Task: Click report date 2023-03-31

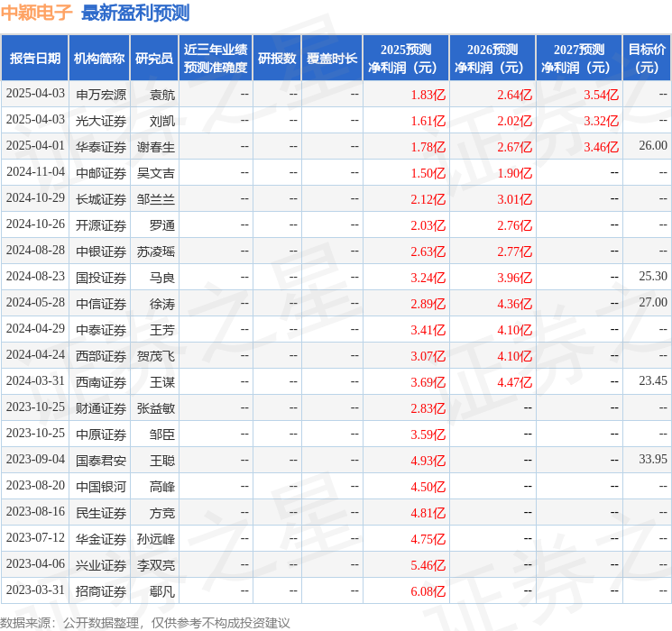Action: pyautogui.click(x=35, y=590)
